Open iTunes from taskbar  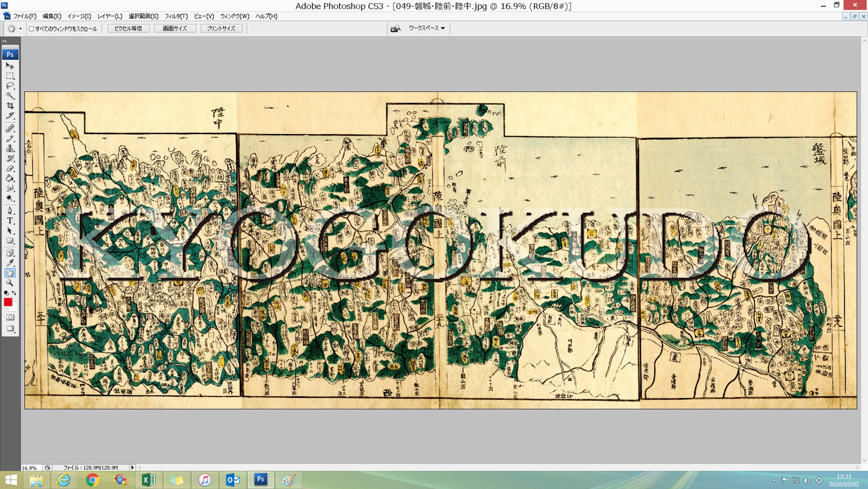pyautogui.click(x=205, y=480)
